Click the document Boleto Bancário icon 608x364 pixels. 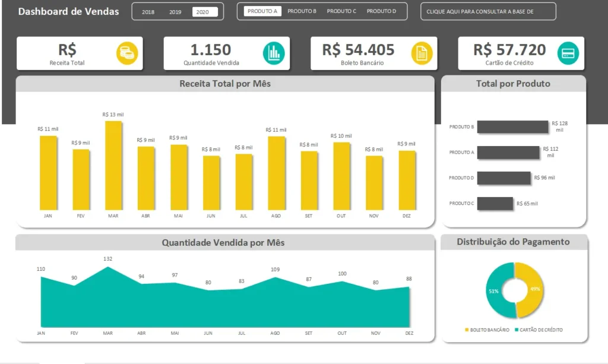pyautogui.click(x=422, y=53)
